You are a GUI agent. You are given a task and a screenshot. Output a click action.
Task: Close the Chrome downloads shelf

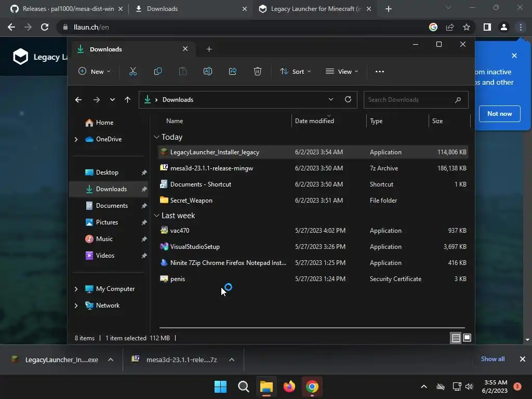[523, 359]
